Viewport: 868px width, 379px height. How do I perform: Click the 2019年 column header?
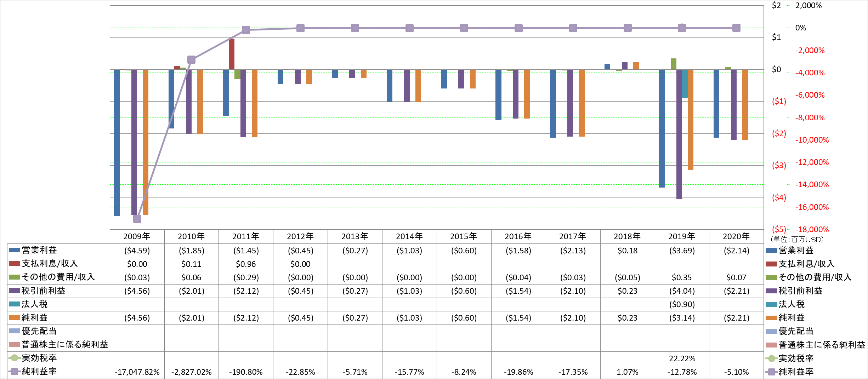pos(682,236)
